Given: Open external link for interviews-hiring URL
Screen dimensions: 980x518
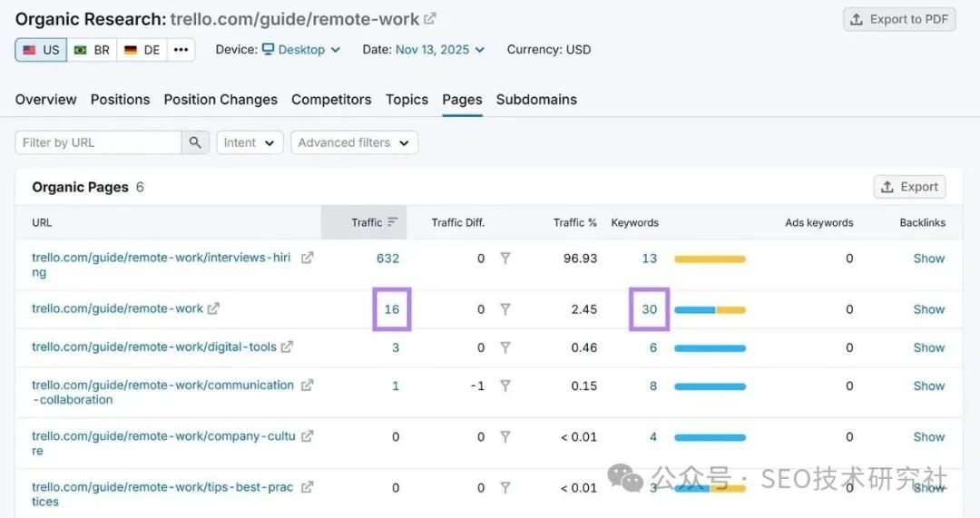Looking at the screenshot, I should tap(307, 258).
